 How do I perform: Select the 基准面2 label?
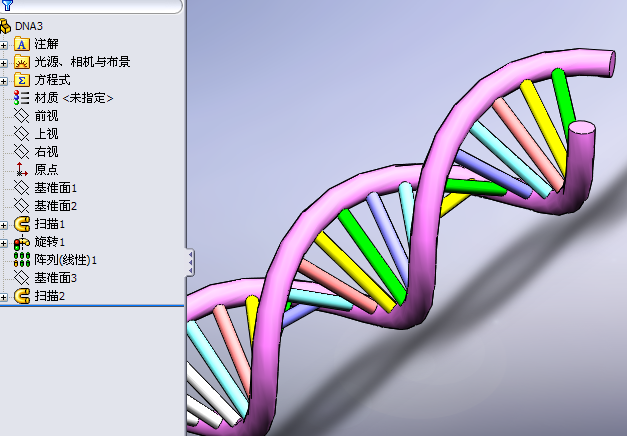coord(56,206)
